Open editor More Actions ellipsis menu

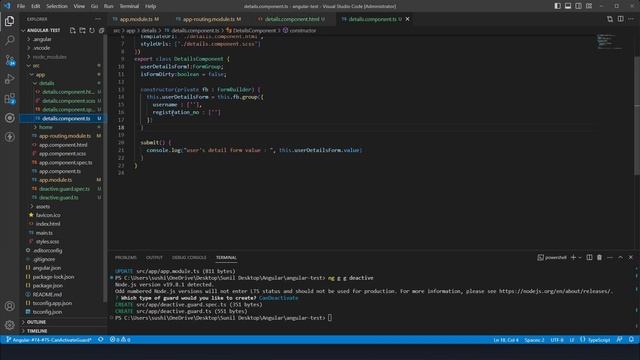pyautogui.click(x=631, y=19)
